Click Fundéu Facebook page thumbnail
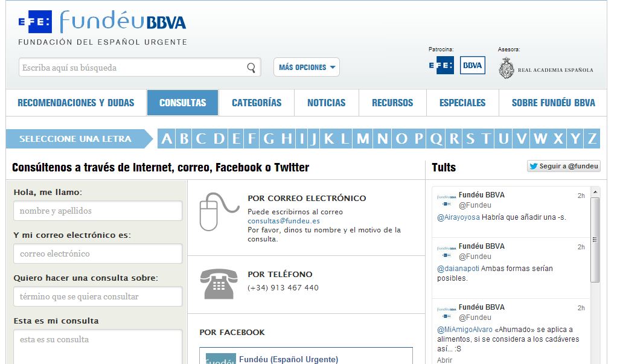Screen dimensions: 620x364 [220, 359]
